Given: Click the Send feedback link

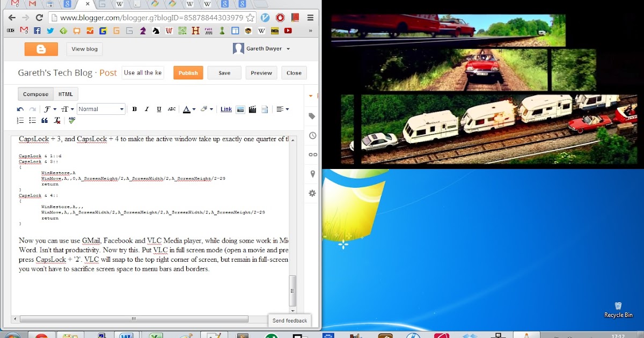Looking at the screenshot, I should [x=289, y=320].
